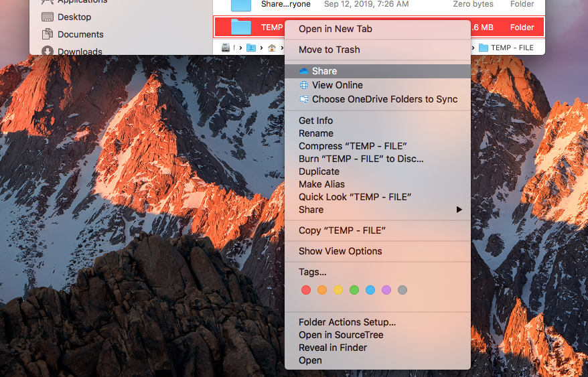Choose Burn "TEMP - FILE" to Disc
This screenshot has width=588, height=377.
click(378, 159)
